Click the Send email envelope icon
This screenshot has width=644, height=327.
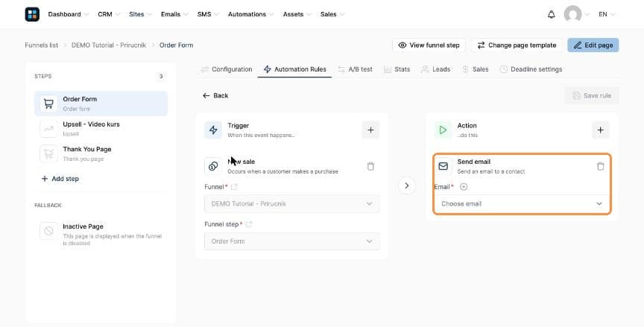tap(443, 166)
